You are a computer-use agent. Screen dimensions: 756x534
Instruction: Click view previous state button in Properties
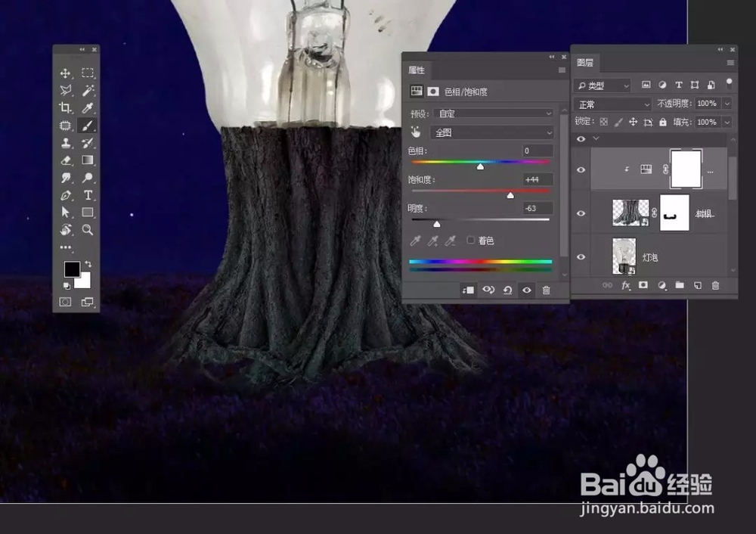coord(488,290)
